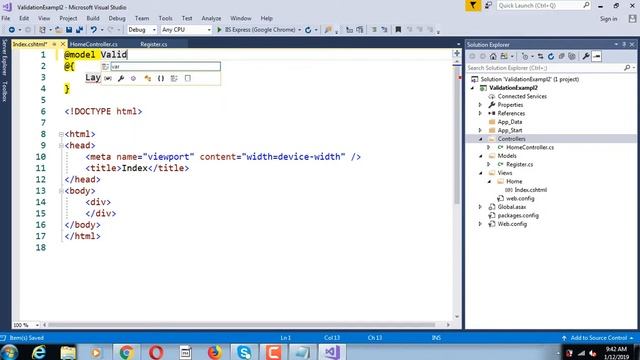This screenshot has width=640, height=360.
Task: Click the bookmark toolbar icon
Action: click(x=398, y=30)
